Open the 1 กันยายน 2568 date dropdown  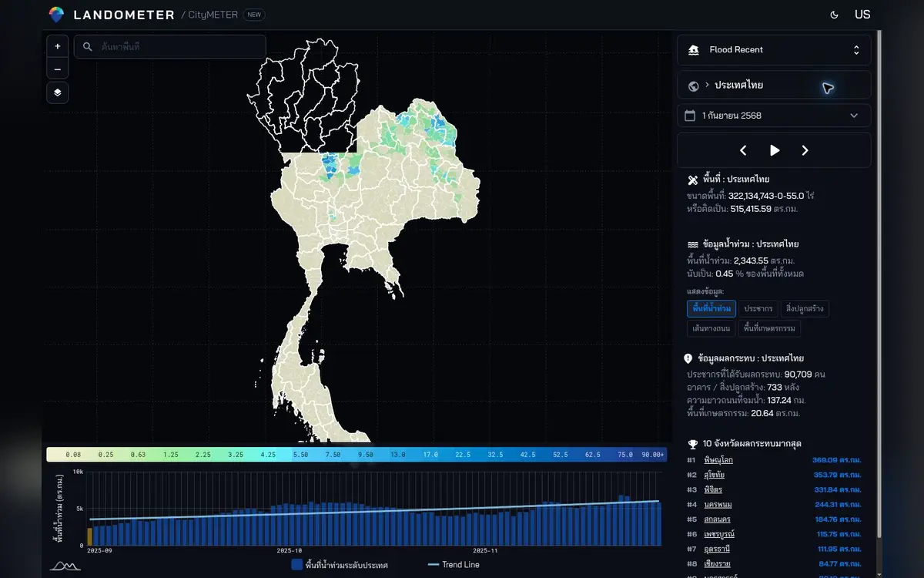click(774, 116)
